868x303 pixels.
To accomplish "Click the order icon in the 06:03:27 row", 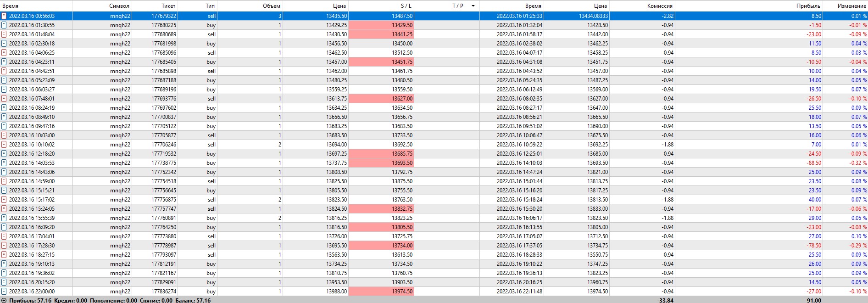I will pyautogui.click(x=4, y=90).
